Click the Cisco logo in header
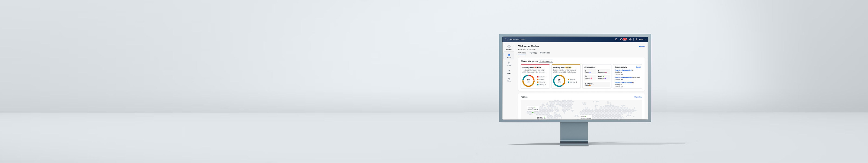 point(506,39)
